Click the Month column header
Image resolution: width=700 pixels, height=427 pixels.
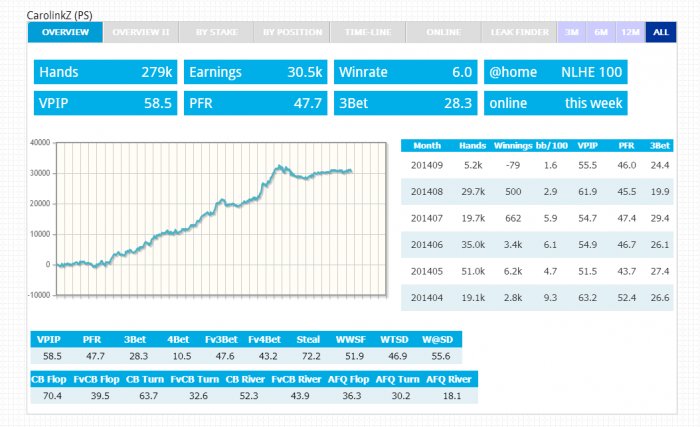pyautogui.click(x=427, y=146)
